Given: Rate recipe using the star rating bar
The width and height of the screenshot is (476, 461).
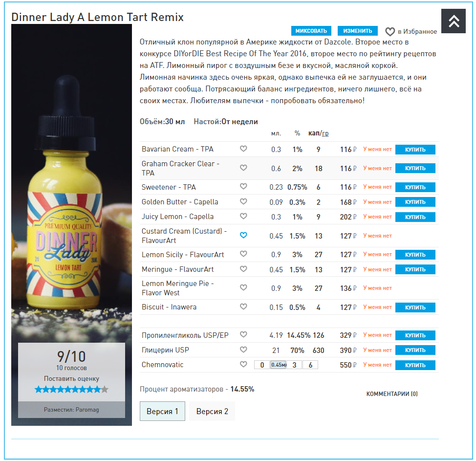Looking at the screenshot, I should pyautogui.click(x=71, y=390).
